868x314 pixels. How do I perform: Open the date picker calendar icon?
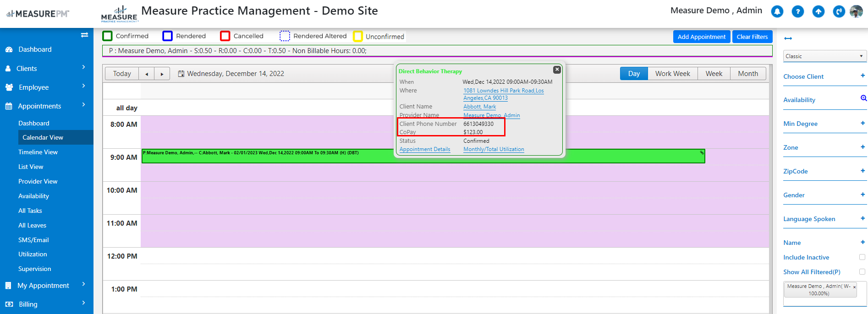181,74
